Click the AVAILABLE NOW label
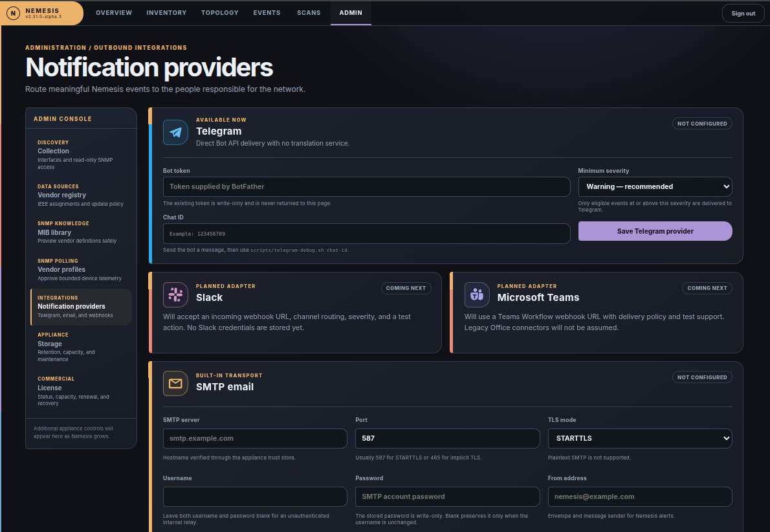Screen dimensions: 770x532 tap(221, 120)
